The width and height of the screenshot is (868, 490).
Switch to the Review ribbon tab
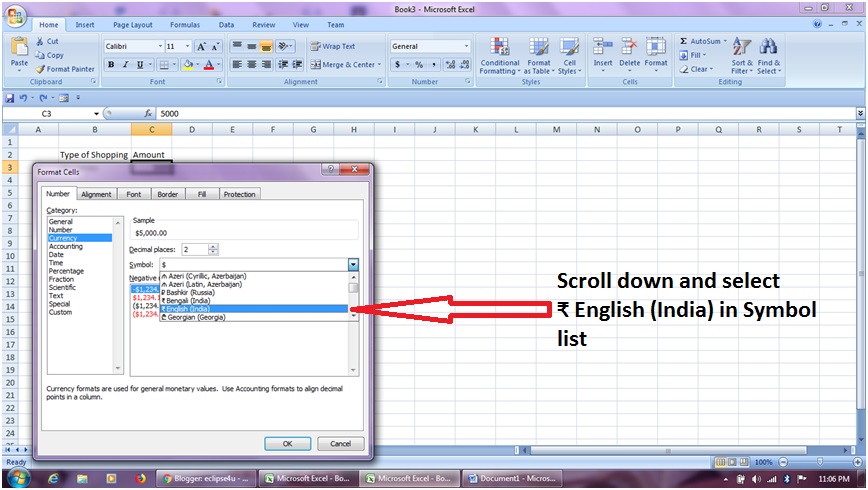[x=264, y=25]
